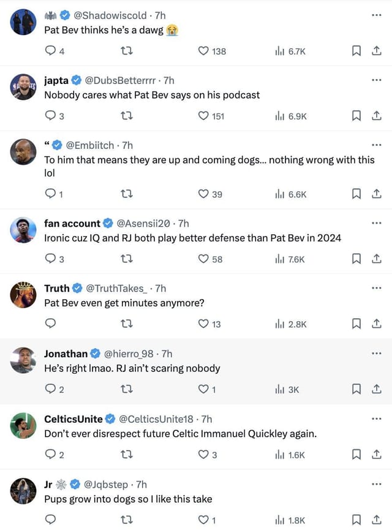Share Jonathan's 'RJ ain't scaring nobody' tweet
This screenshot has width=392, height=532.
tap(377, 389)
